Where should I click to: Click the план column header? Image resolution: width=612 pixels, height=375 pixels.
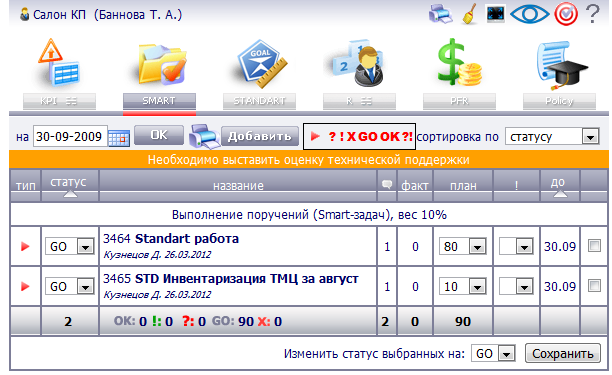click(x=463, y=186)
